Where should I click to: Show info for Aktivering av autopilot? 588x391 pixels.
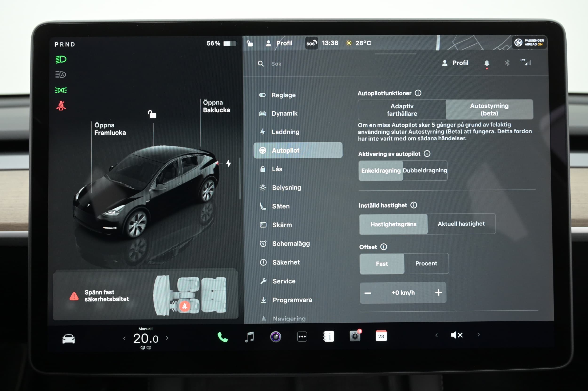(x=427, y=154)
